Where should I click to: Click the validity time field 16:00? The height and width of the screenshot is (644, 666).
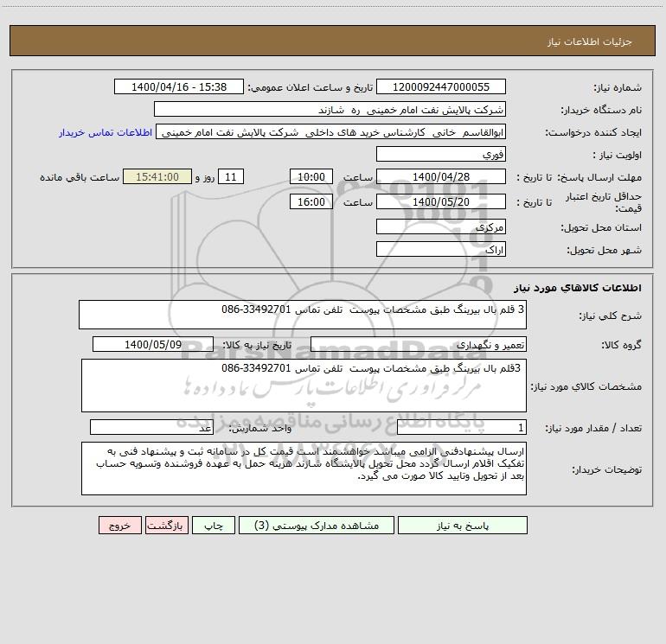coord(311,201)
